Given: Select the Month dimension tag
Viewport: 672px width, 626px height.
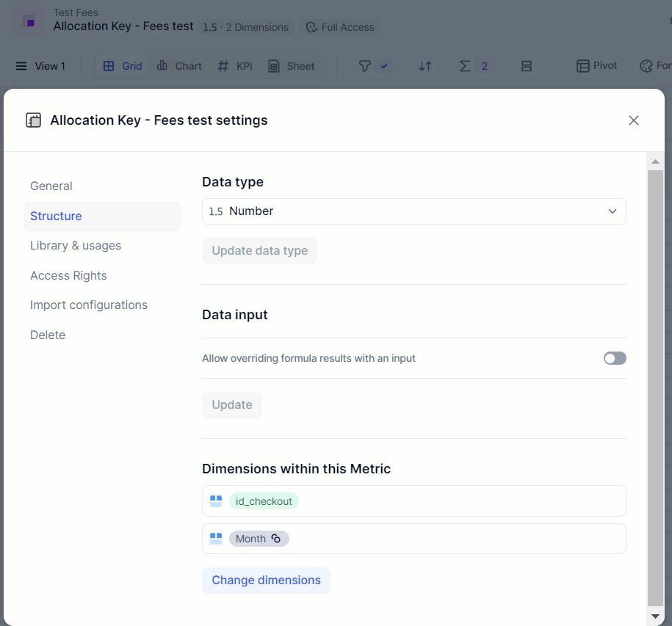Looking at the screenshot, I should click(x=259, y=539).
